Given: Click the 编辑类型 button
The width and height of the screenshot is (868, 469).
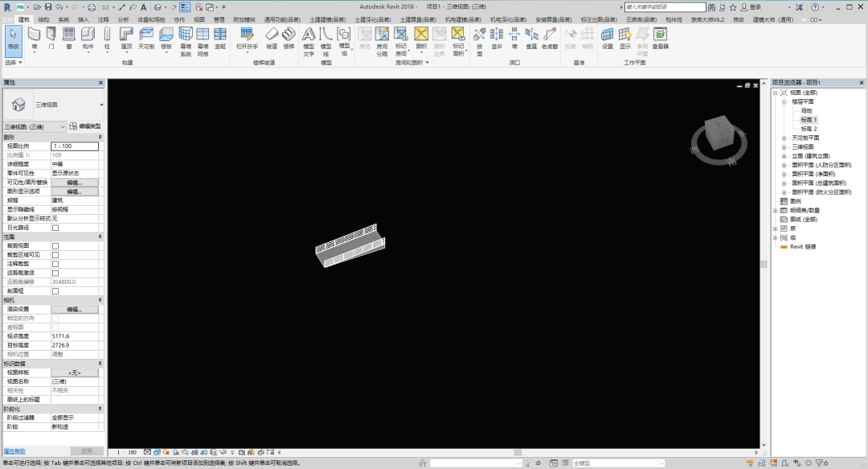Looking at the screenshot, I should pos(85,126).
